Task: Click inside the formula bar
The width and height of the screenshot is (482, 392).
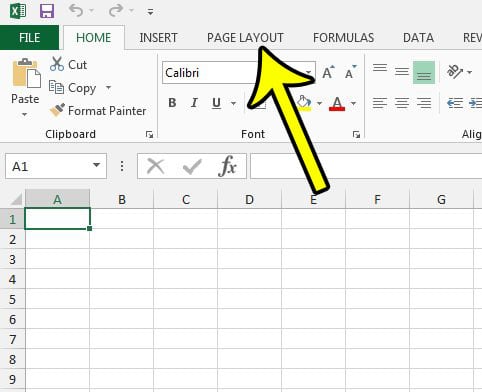Action: [x=366, y=166]
